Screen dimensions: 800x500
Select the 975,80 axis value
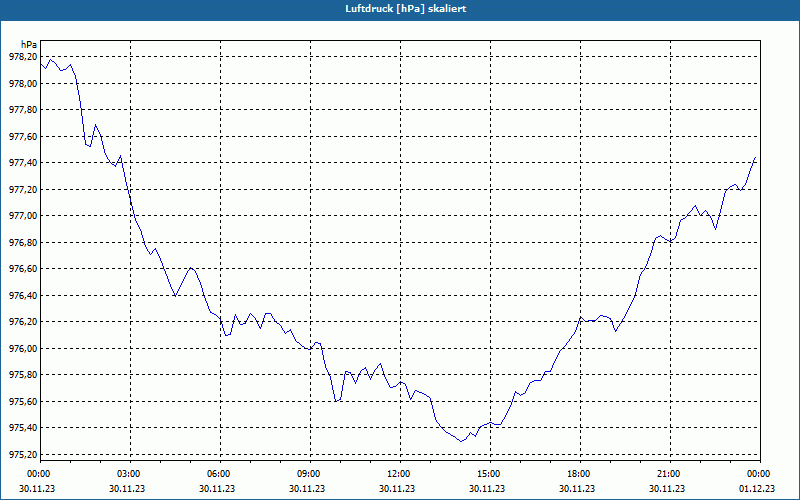tap(23, 375)
